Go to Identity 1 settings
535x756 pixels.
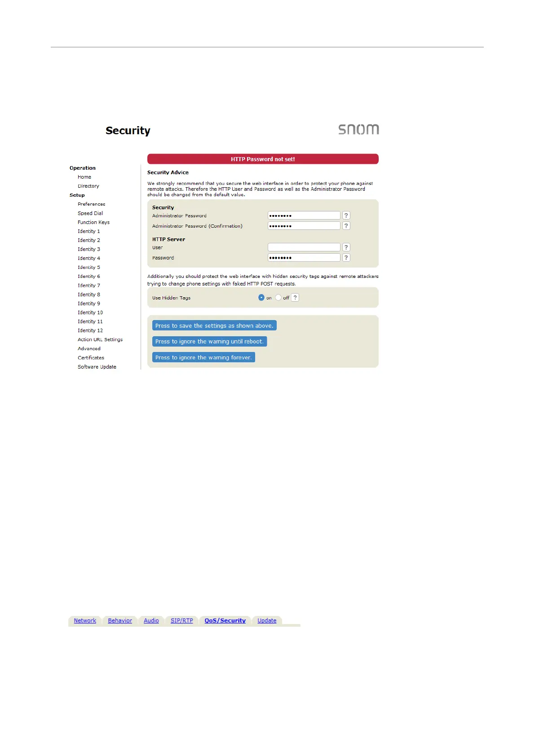(x=89, y=231)
